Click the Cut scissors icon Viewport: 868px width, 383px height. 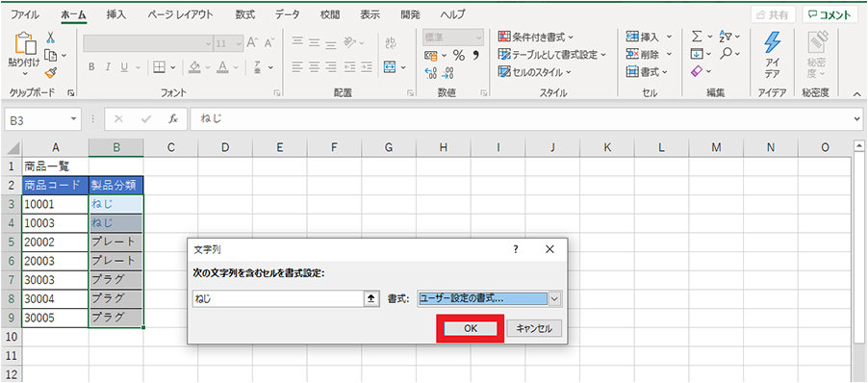50,38
